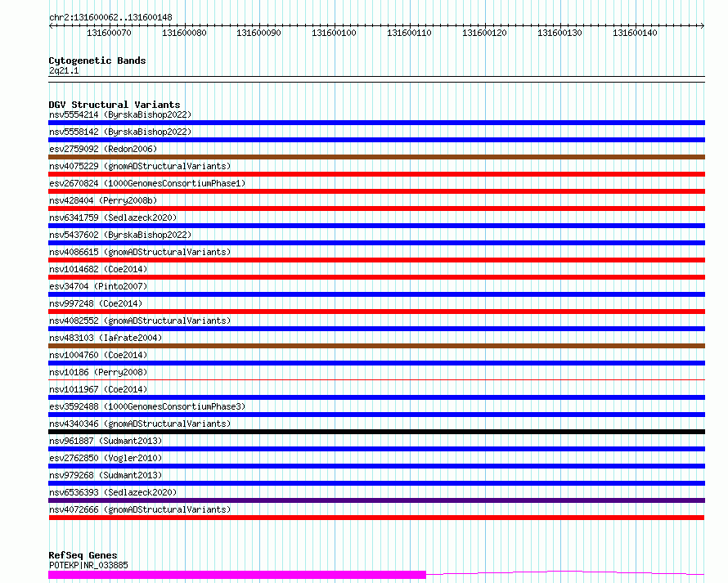Select the Cytogenetic Bands track title
Image resolution: width=728 pixels, height=583 pixels.
coord(97,61)
